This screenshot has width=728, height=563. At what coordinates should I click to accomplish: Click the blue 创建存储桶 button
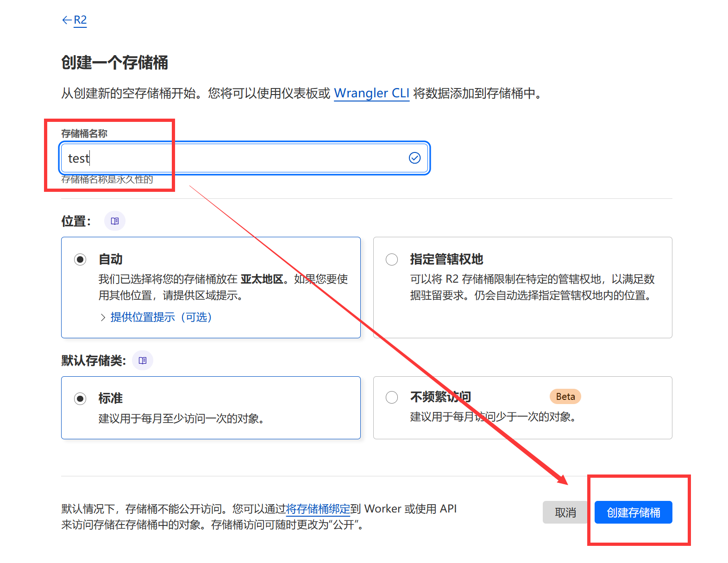633,512
